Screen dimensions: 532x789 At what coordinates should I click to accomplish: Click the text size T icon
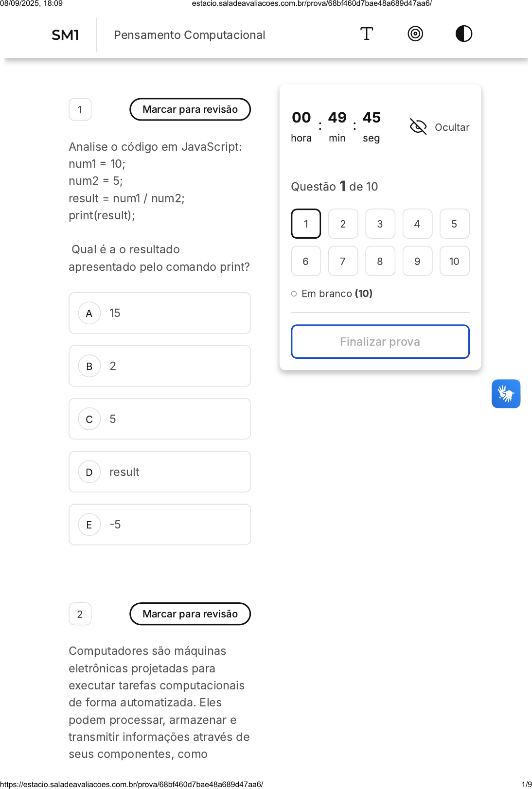click(367, 34)
